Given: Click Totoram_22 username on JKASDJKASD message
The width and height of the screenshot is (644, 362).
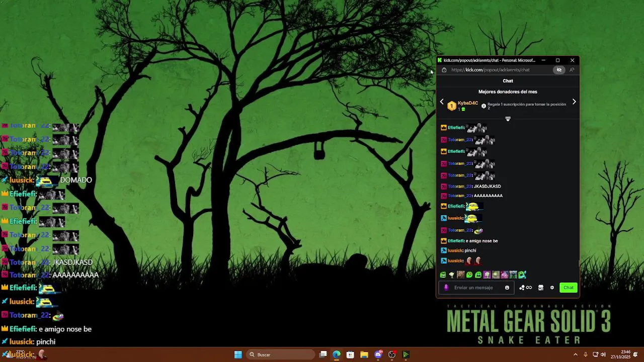Looking at the screenshot, I should click(460, 187).
